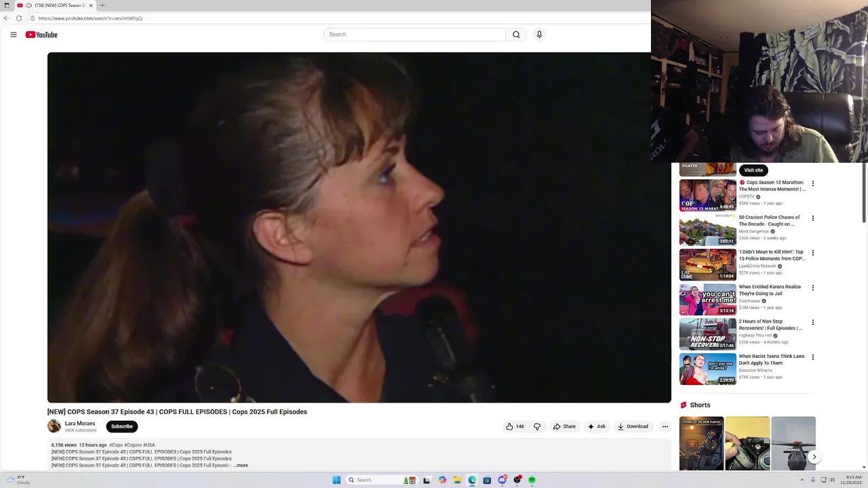868x488 pixels.
Task: Open options for 50 Craziest Police Chases
Action: (813, 218)
